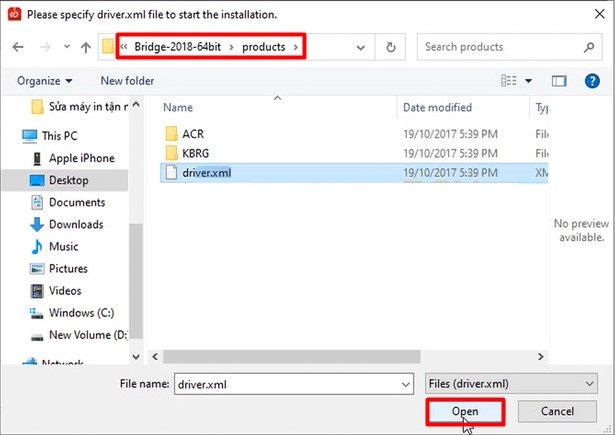The image size is (615, 435).
Task: Open the ACR folder
Action: pyautogui.click(x=194, y=133)
